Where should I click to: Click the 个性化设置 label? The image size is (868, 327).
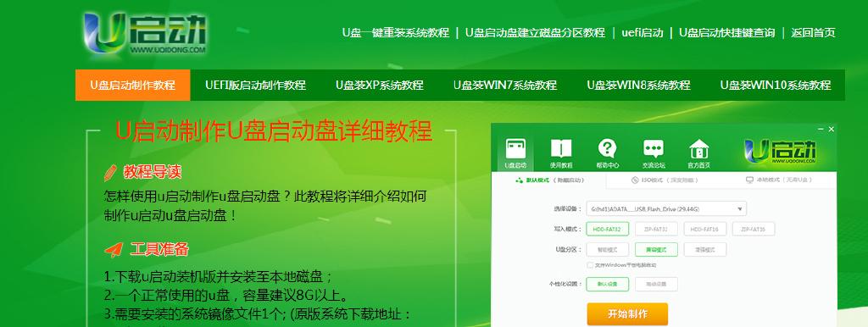click(565, 285)
